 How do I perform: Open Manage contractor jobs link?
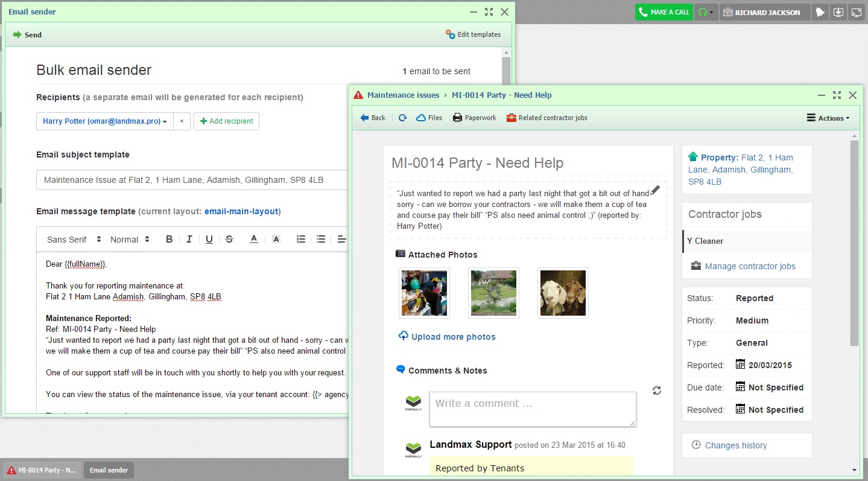pos(750,266)
